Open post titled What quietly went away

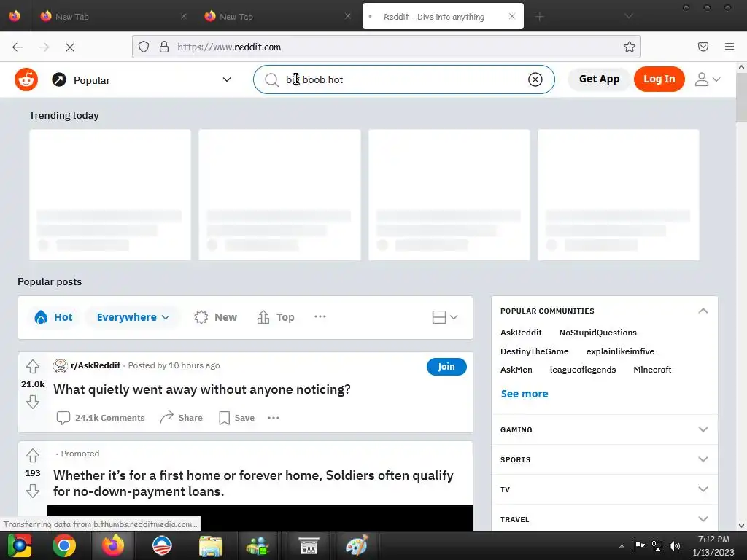tap(201, 389)
